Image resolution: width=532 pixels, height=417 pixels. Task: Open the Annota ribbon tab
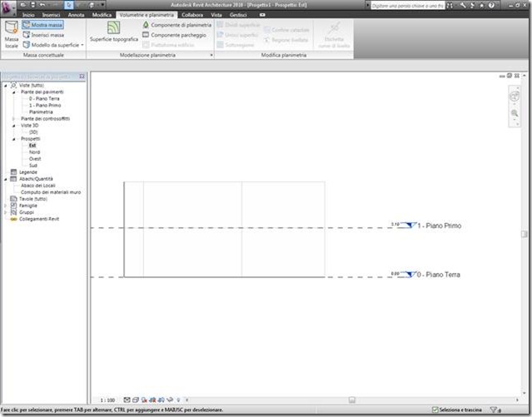point(76,15)
